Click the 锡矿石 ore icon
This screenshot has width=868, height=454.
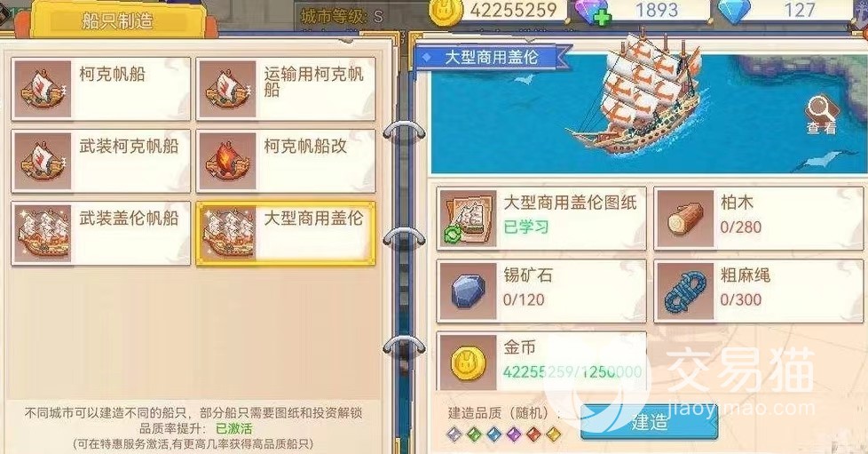[x=468, y=291]
